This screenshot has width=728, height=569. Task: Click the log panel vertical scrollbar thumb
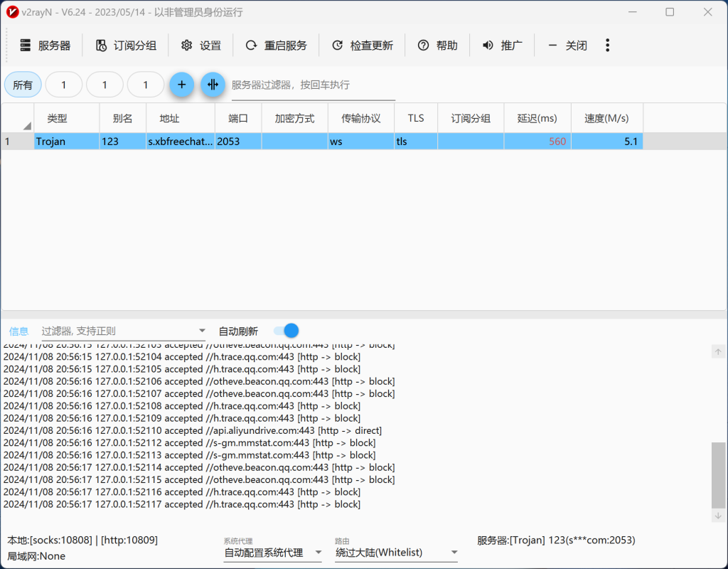point(719,474)
